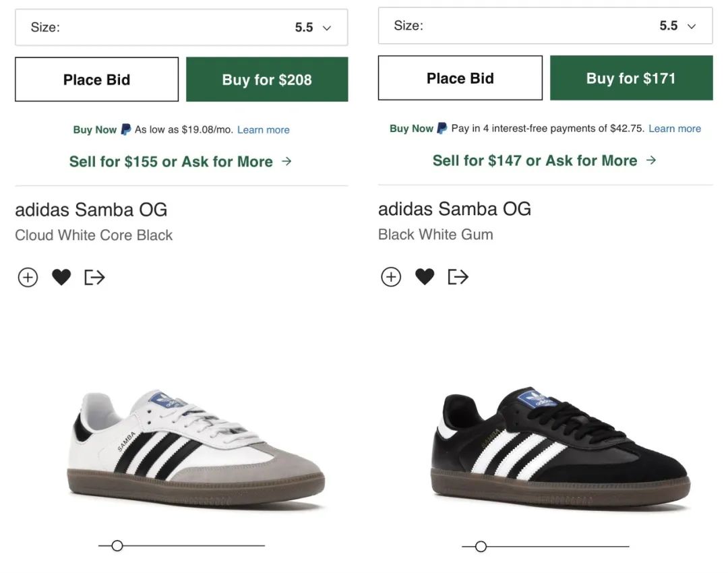
Task: Click plus icon under Black White Gum
Action: click(x=391, y=276)
